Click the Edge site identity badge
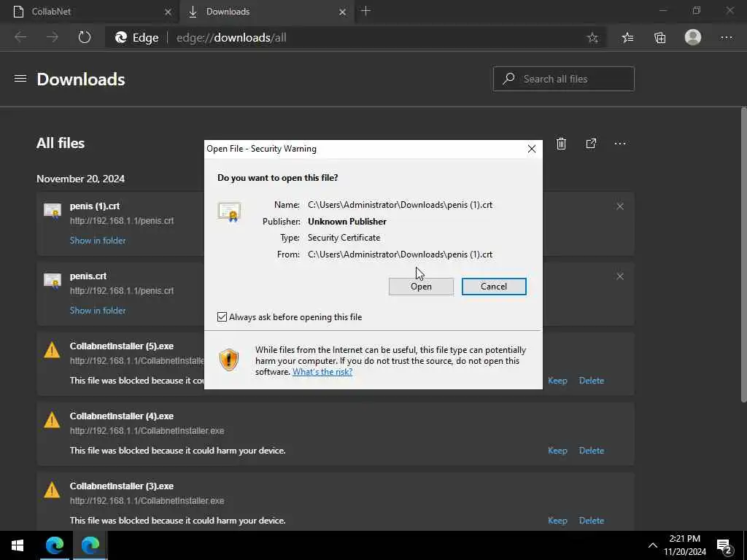This screenshot has height=560, width=747. [136, 38]
